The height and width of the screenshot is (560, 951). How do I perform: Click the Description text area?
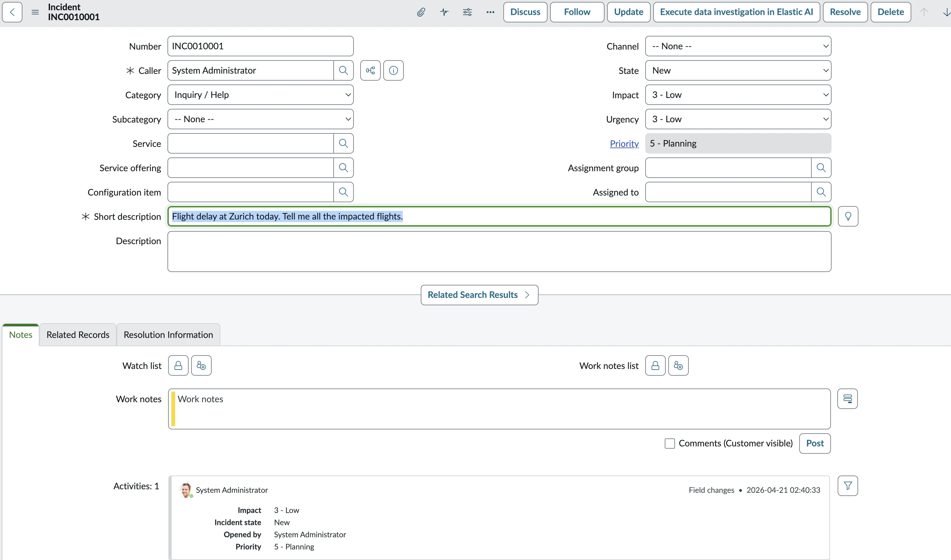499,252
